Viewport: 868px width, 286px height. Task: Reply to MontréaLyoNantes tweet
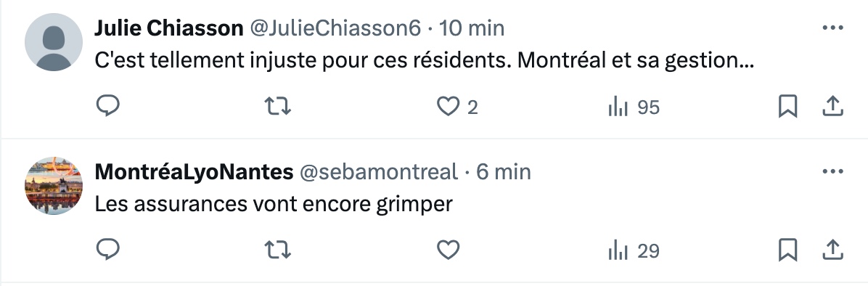pos(109,250)
